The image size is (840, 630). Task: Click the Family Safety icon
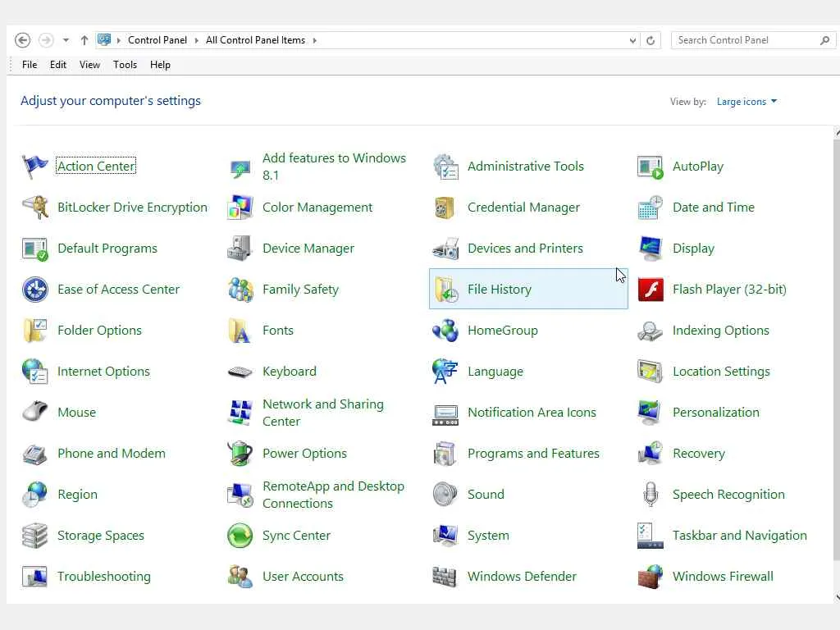[x=240, y=290]
